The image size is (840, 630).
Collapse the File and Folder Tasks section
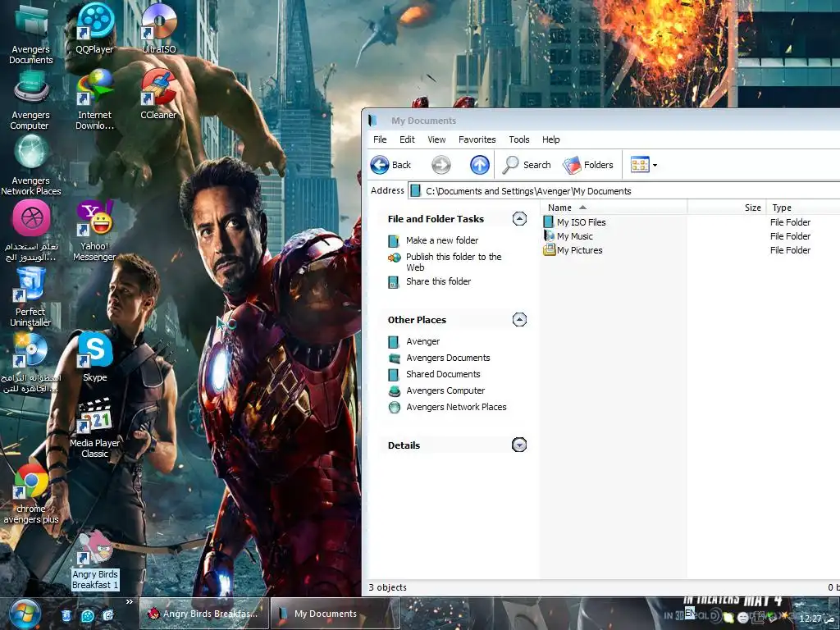(519, 218)
